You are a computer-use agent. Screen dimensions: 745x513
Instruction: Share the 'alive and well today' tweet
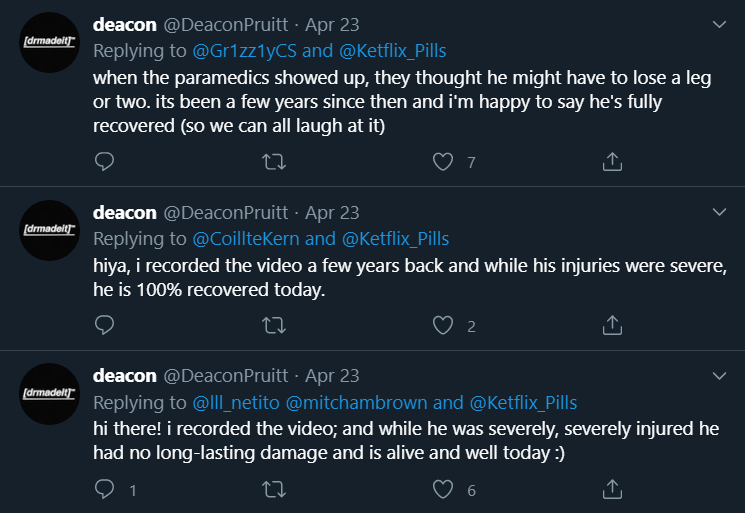tap(612, 489)
